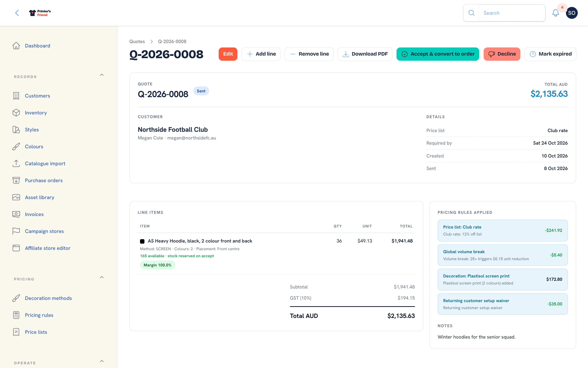This screenshot has height=368, width=588.
Task: Click the search magnifier icon
Action: (x=471, y=13)
